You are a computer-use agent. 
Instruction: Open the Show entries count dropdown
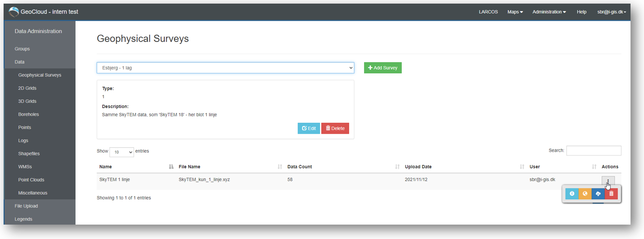121,152
